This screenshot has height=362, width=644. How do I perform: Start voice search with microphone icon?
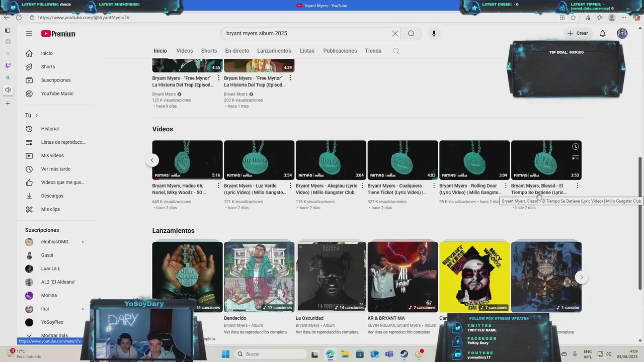point(434,34)
